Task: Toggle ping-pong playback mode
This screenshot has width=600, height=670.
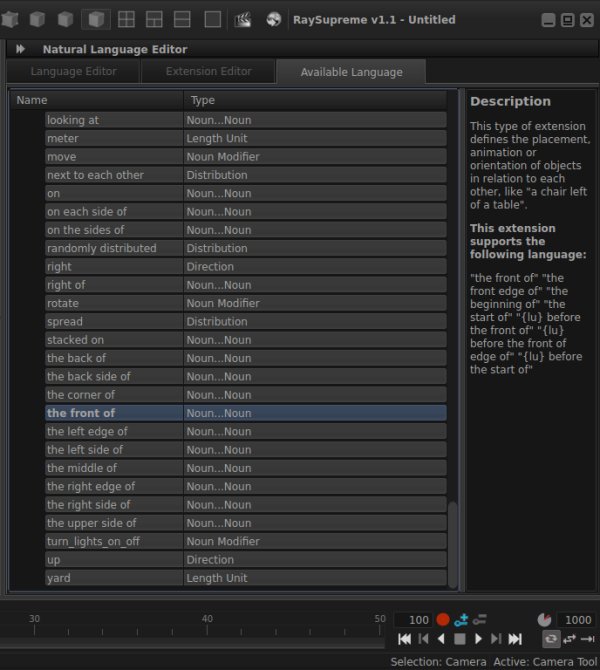Action: click(x=569, y=639)
